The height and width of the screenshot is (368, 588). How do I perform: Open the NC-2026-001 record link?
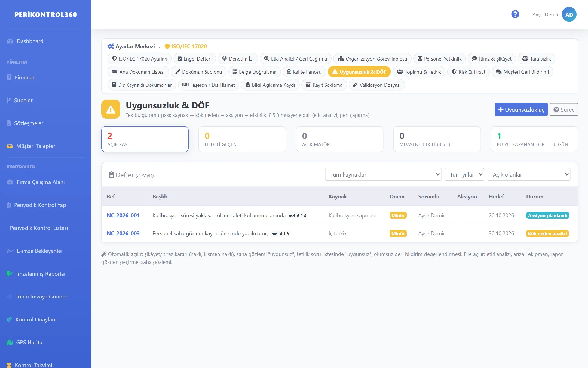pyautogui.click(x=123, y=215)
